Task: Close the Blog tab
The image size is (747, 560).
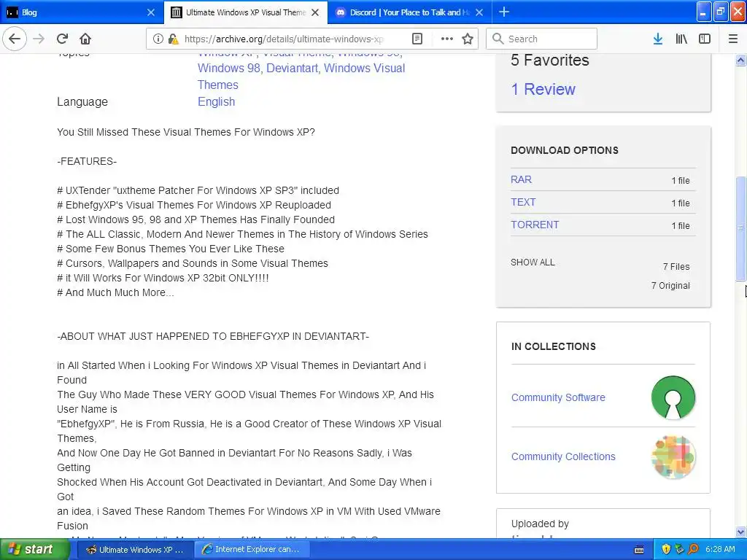Action: pos(150,12)
